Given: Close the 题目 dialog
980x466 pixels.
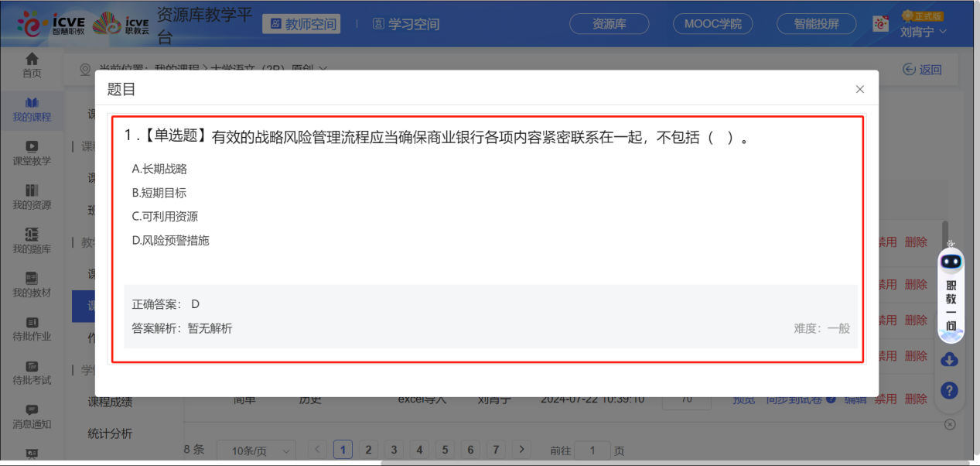Looking at the screenshot, I should [x=859, y=89].
